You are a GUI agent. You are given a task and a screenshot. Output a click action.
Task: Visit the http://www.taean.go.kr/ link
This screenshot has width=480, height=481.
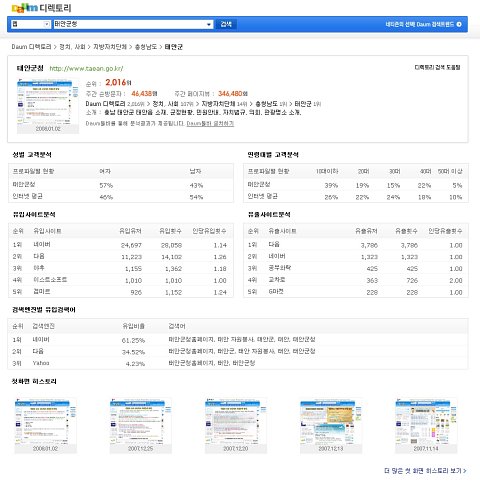[x=86, y=69]
